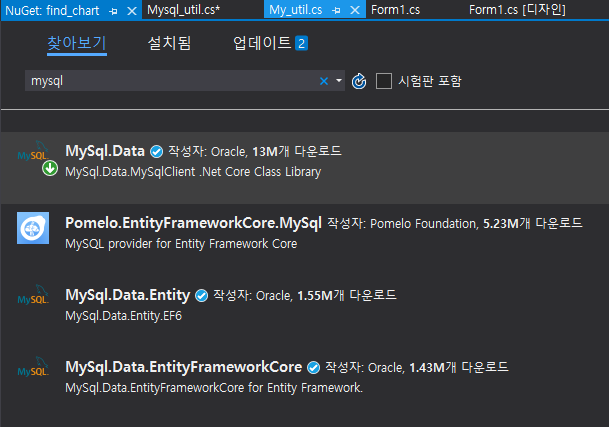Viewport: 609px width, 427px height.
Task: Click the '1.43M개 다운로드' download count
Action: [x=459, y=368]
